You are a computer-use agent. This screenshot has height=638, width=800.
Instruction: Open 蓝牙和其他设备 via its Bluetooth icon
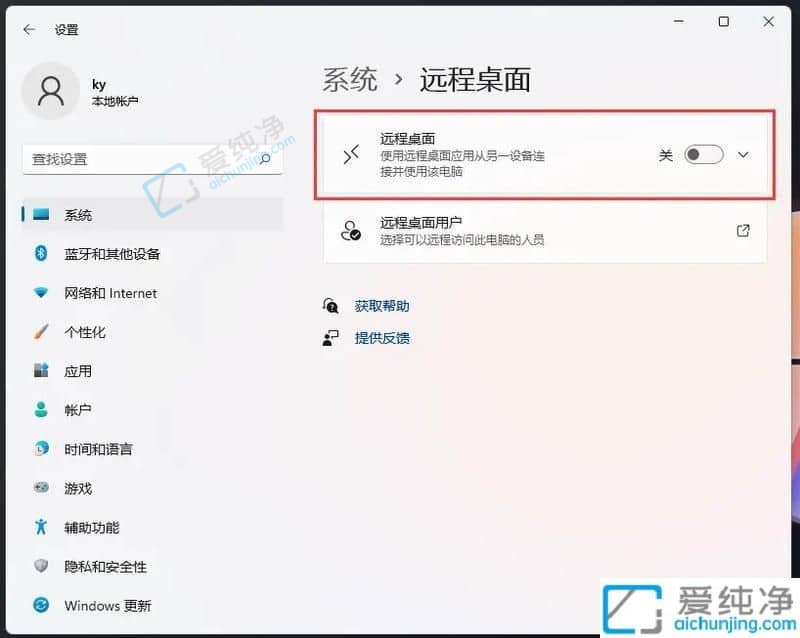coord(40,253)
